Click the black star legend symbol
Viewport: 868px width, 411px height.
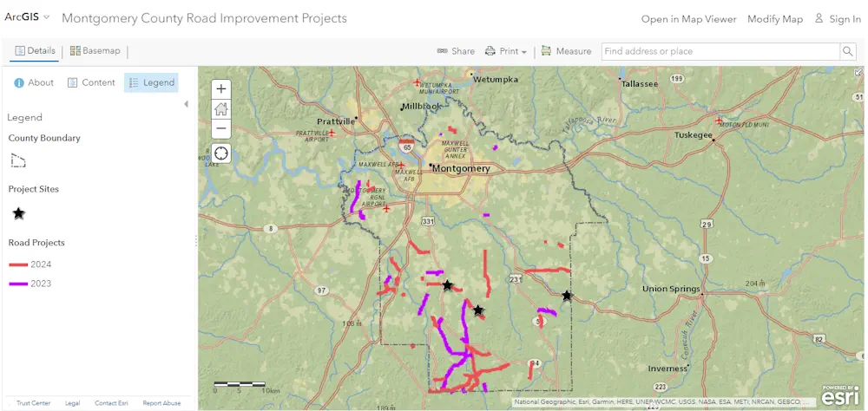pos(19,213)
